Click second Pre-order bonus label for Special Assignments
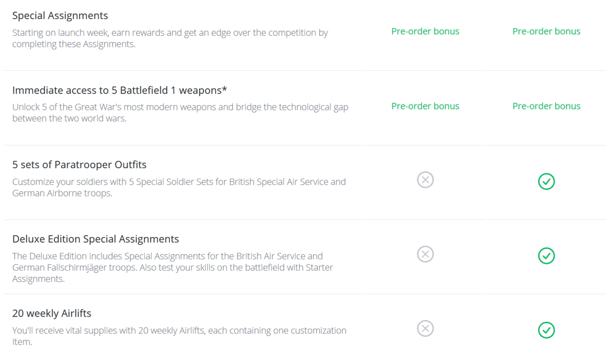 click(x=546, y=32)
